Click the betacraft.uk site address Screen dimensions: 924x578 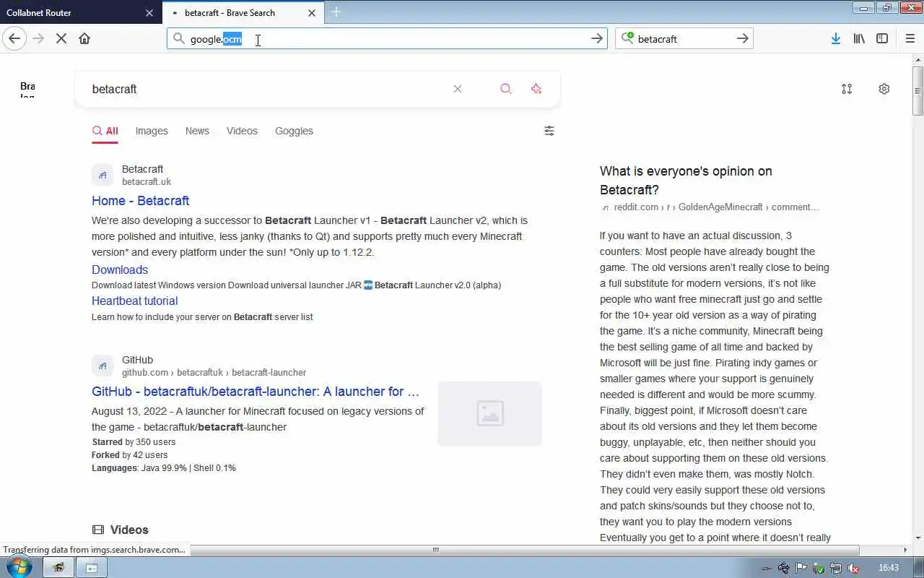(147, 182)
